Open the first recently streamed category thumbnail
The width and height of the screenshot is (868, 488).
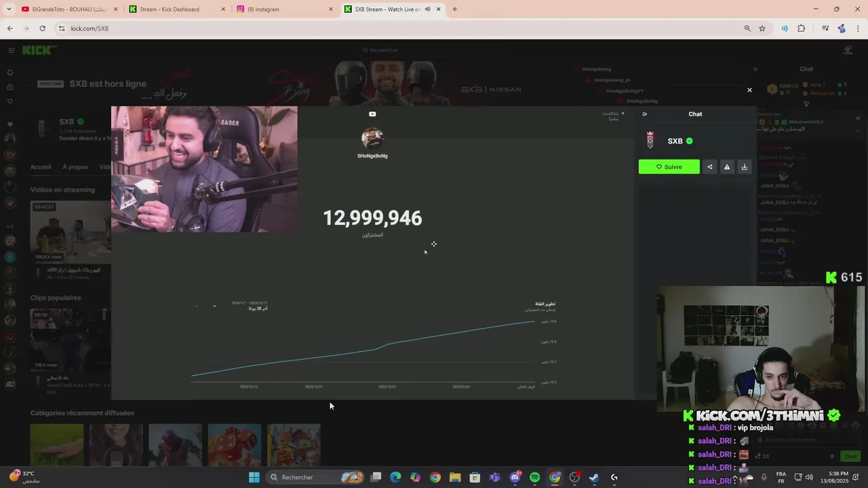[57, 445]
